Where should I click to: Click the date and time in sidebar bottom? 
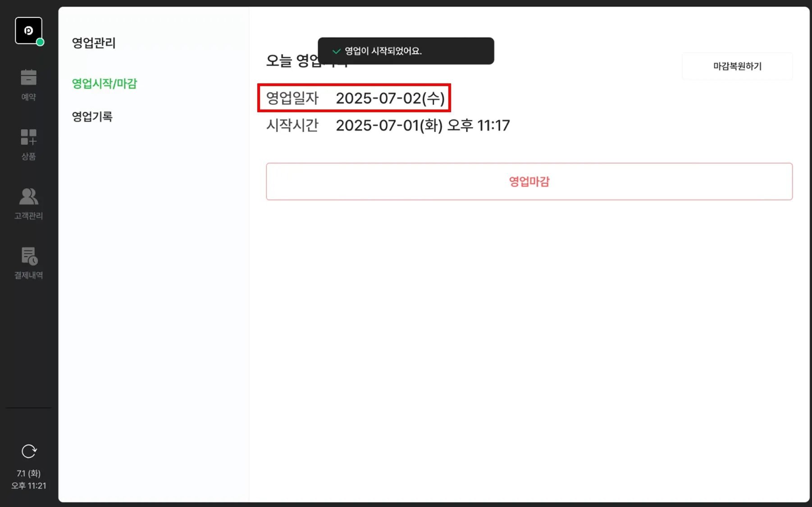tap(29, 480)
